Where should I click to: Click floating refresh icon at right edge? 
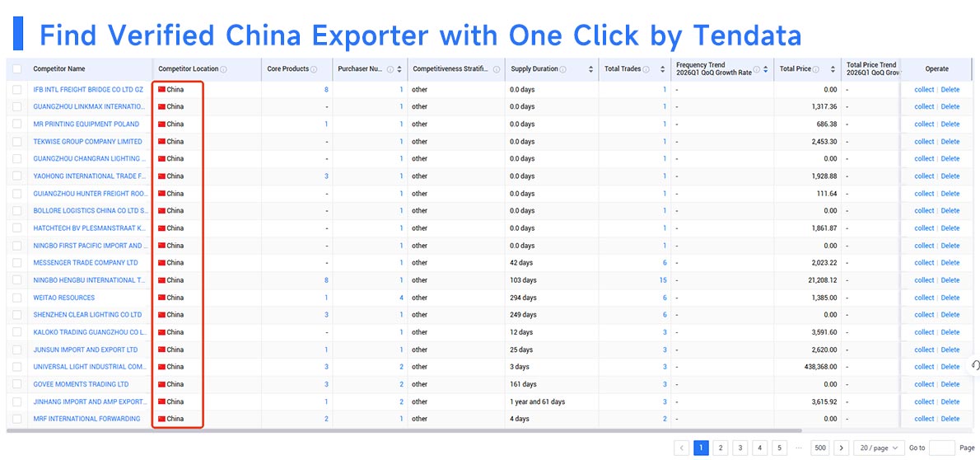[x=975, y=365]
